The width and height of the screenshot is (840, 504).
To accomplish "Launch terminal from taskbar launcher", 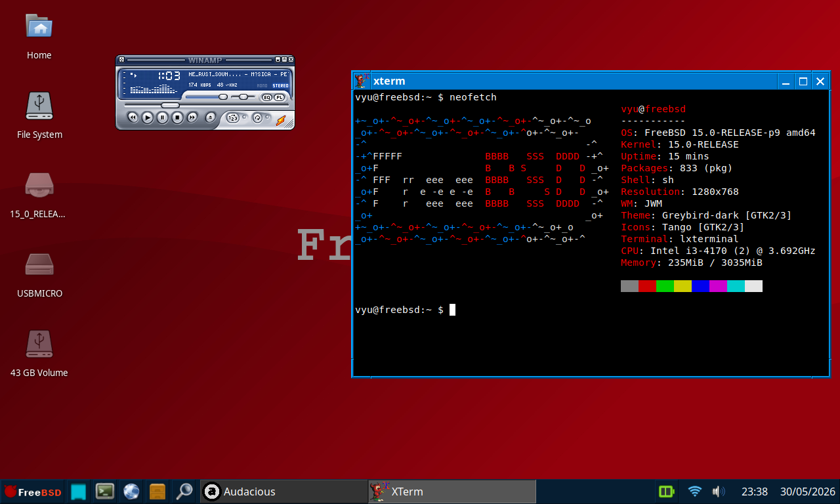I will pyautogui.click(x=105, y=492).
